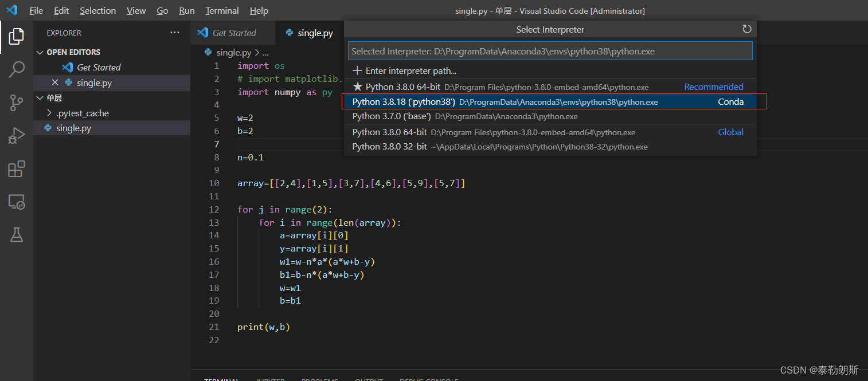Click the Python file icon on single.py tab
Screen dimensions: 868x381
(290, 33)
